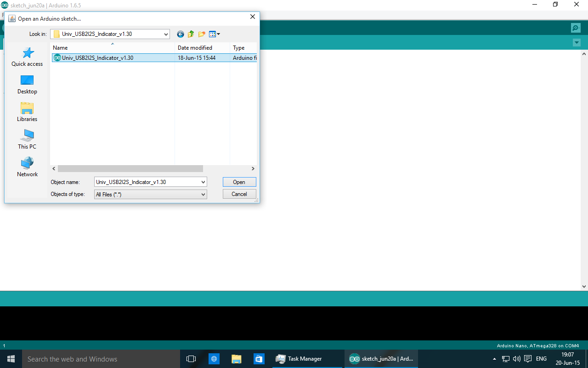Go back to last folder visited
This screenshot has width=588, height=368.
click(181, 34)
